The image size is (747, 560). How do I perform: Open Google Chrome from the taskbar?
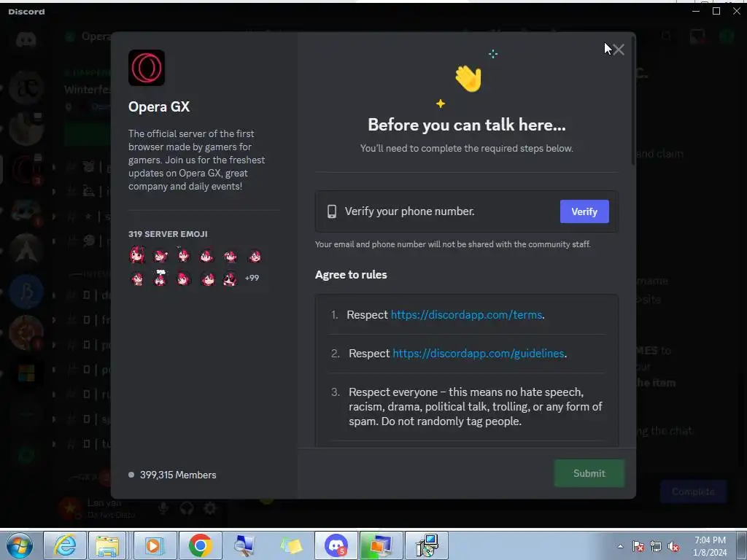coord(200,545)
